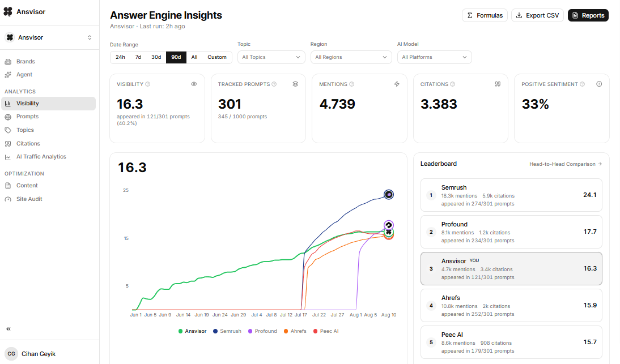Open the Head-to-Head Comparison link
Screen dimensions: 620x364
(x=566, y=164)
